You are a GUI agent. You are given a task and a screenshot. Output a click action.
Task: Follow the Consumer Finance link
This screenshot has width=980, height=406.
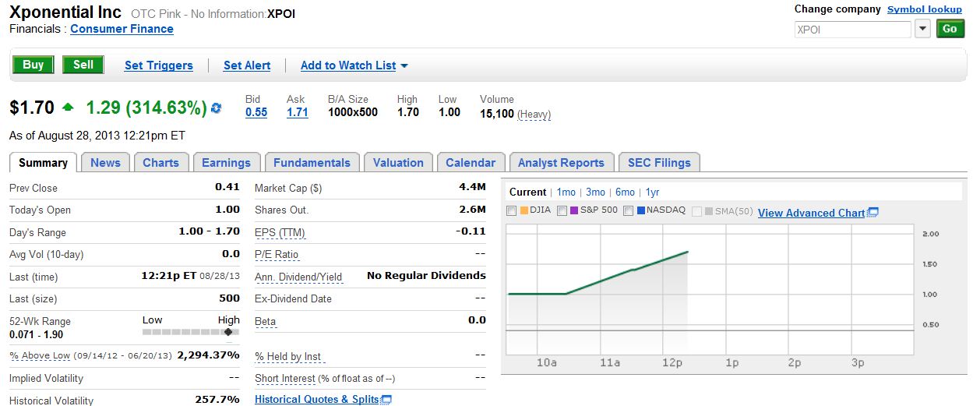[122, 29]
